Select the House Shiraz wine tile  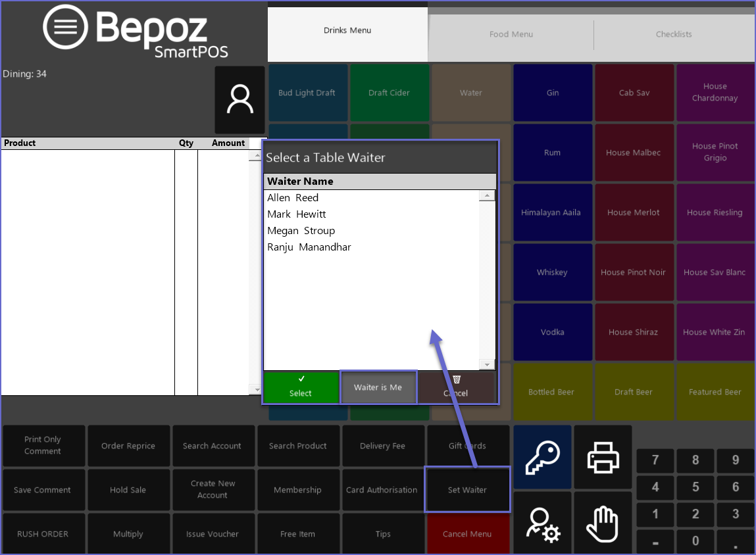633,333
